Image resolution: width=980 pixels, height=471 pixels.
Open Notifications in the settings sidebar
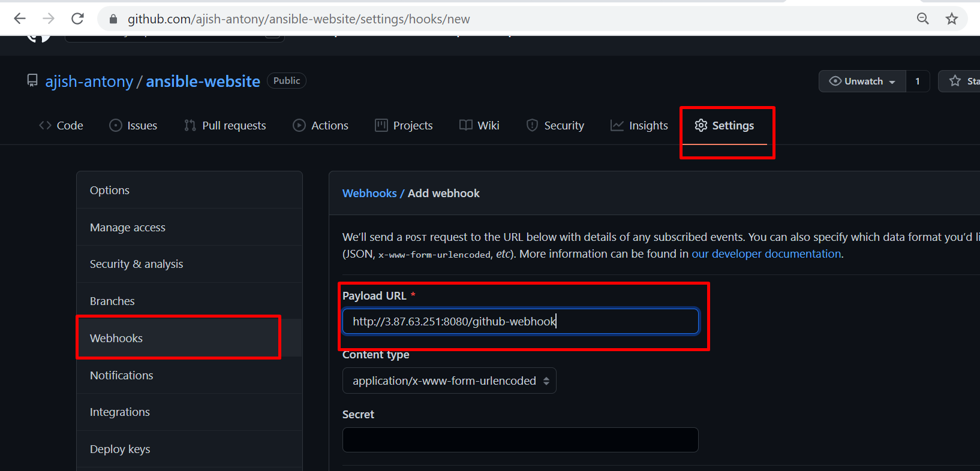pos(190,375)
